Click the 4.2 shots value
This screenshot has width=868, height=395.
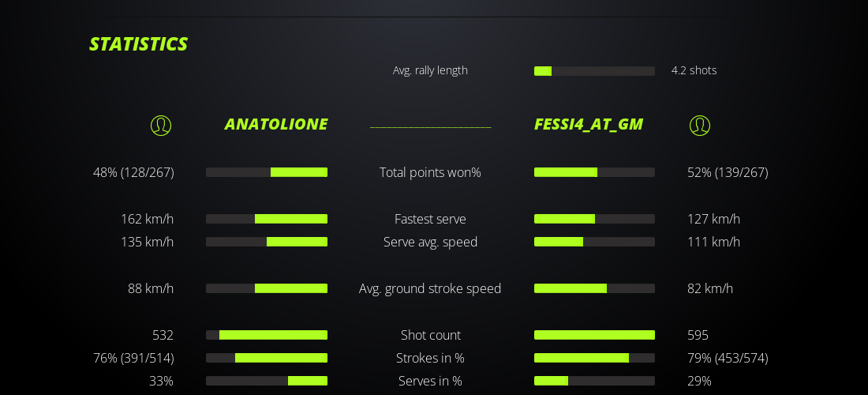[694, 70]
